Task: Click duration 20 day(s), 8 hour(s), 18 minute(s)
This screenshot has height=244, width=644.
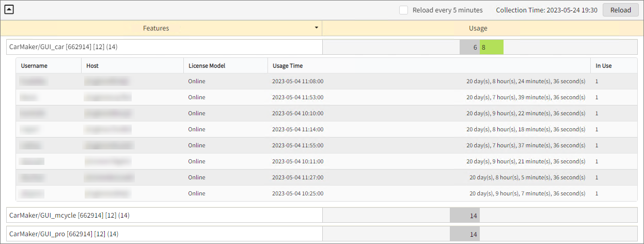Action: tap(526, 129)
